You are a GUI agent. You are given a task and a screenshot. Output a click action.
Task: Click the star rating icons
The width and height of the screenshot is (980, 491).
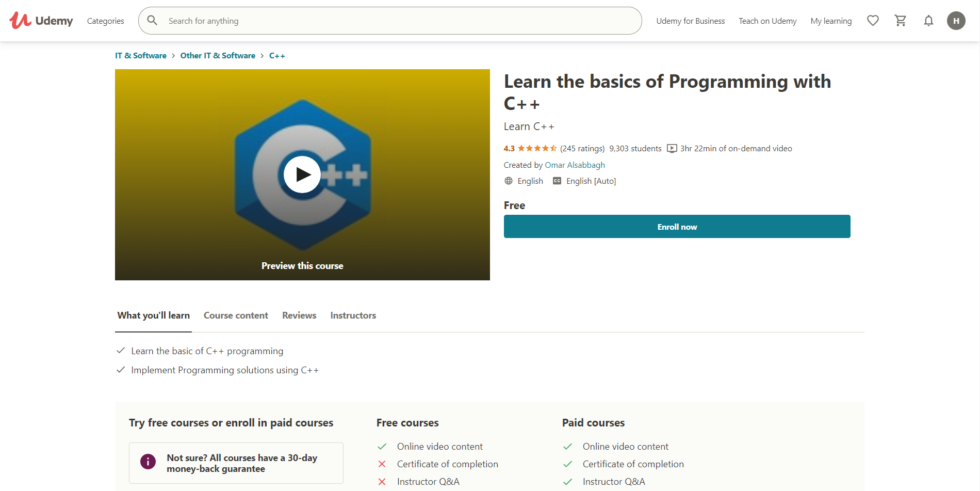[537, 148]
